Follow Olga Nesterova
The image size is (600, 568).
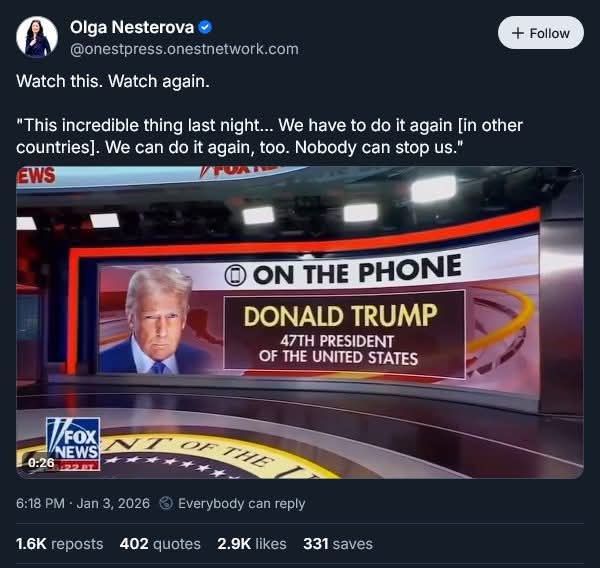point(540,33)
